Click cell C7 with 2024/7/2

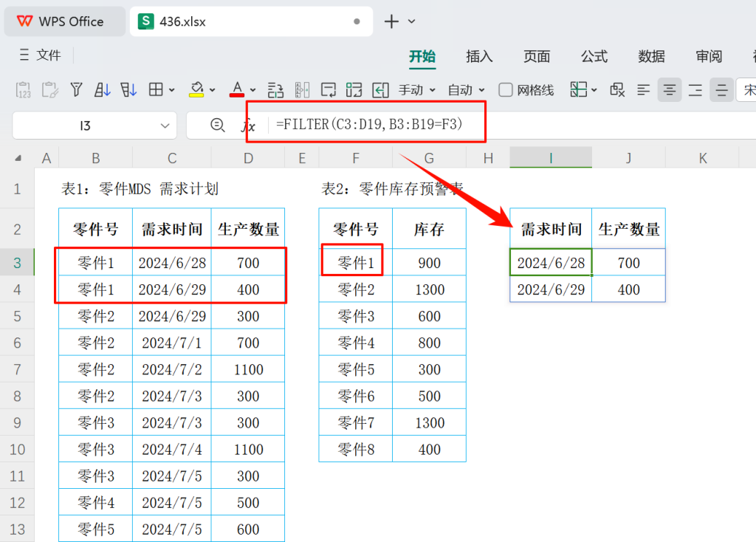[171, 369]
